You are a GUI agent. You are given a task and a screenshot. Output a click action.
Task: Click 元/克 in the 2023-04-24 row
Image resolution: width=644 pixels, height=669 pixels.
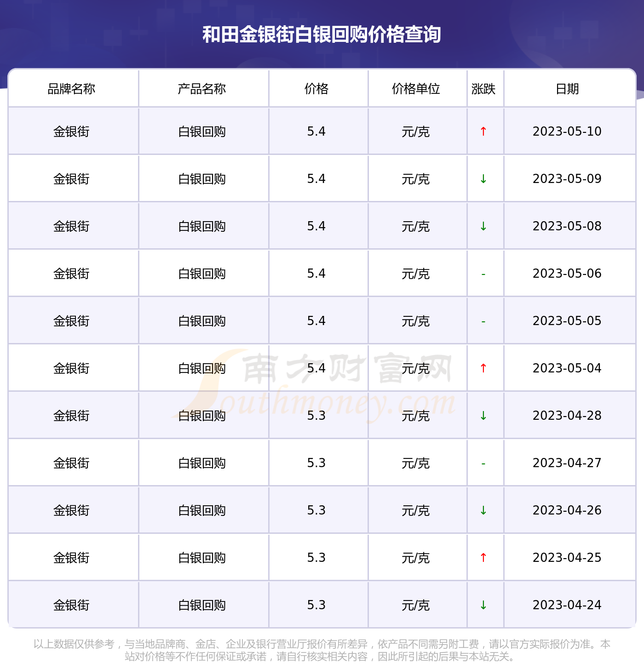point(416,606)
